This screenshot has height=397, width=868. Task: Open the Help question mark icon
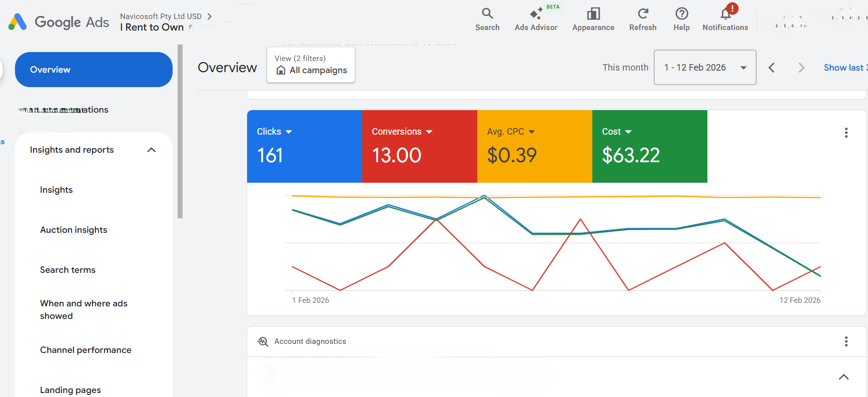click(x=681, y=14)
